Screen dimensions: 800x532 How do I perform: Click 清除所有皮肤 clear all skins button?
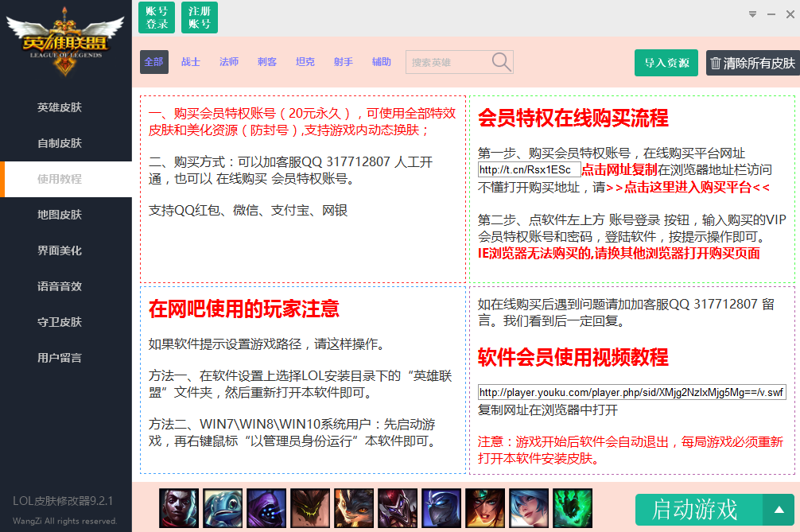coord(753,63)
